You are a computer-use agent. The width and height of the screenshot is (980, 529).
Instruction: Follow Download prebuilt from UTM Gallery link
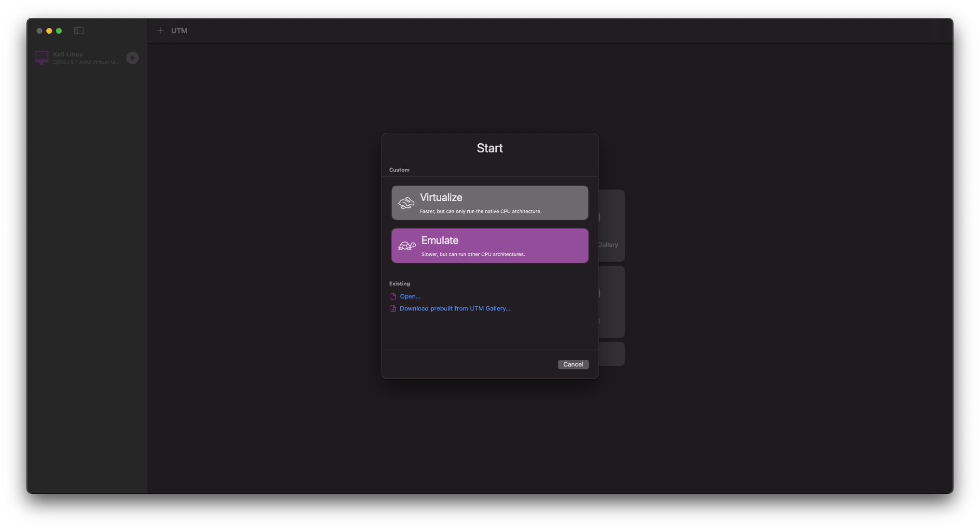455,309
